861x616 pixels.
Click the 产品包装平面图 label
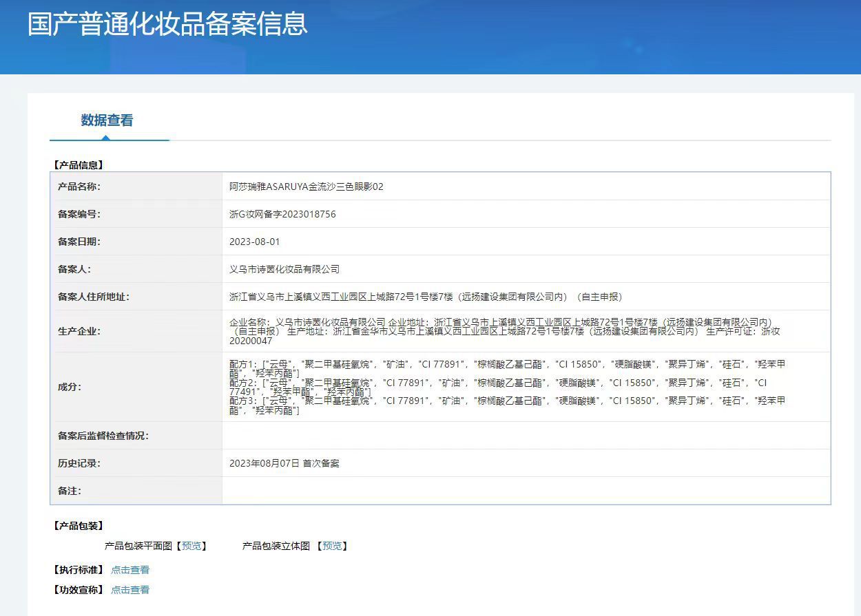(x=138, y=546)
